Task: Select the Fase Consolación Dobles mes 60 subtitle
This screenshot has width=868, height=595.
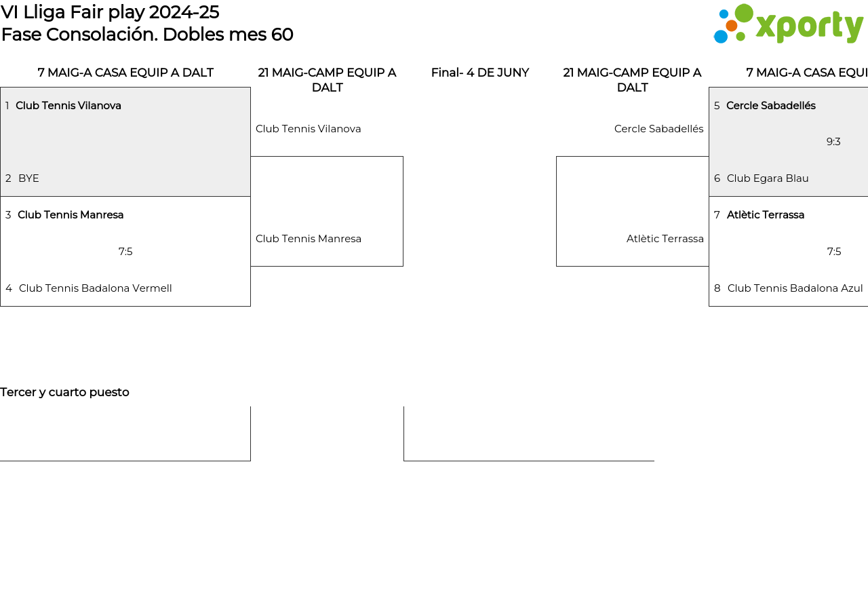Action: [147, 35]
